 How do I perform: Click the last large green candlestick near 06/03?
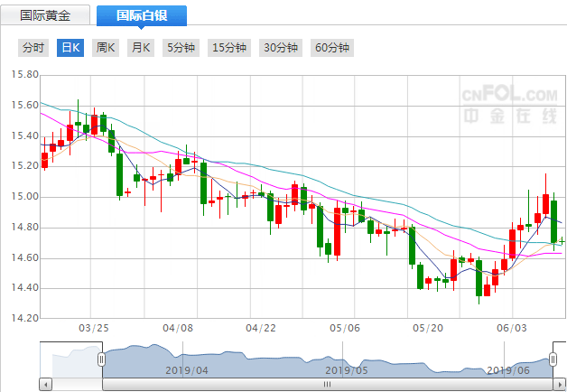click(553, 221)
